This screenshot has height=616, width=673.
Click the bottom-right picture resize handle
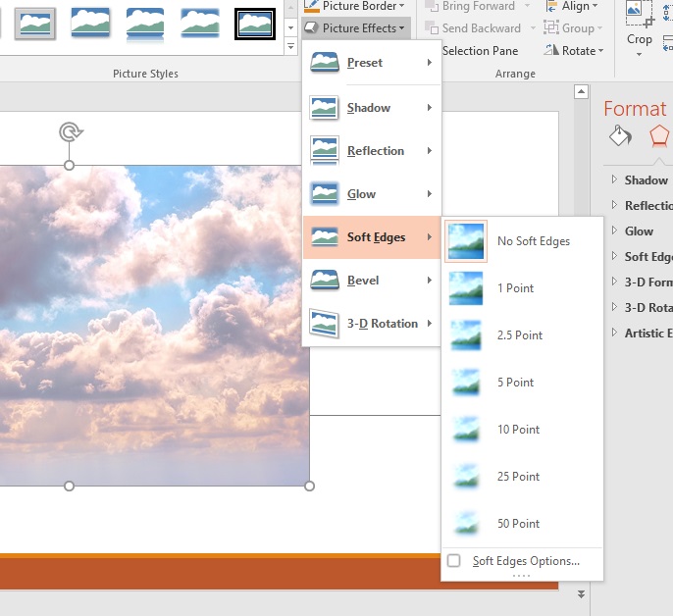pyautogui.click(x=309, y=487)
